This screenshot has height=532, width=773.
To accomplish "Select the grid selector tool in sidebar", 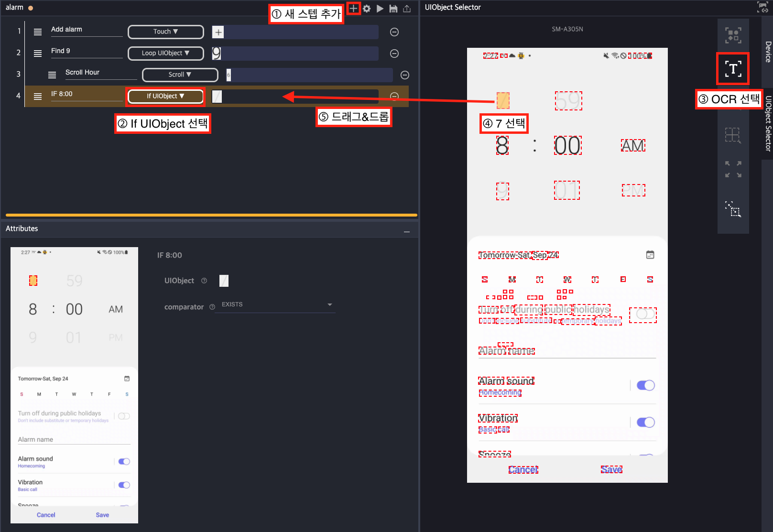I will coord(733,135).
